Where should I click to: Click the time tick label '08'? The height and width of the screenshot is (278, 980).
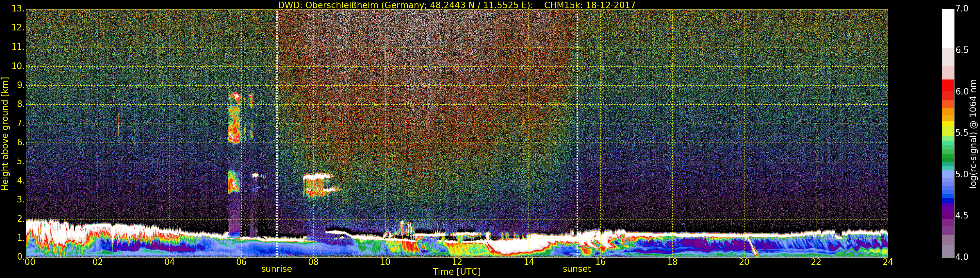(313, 262)
